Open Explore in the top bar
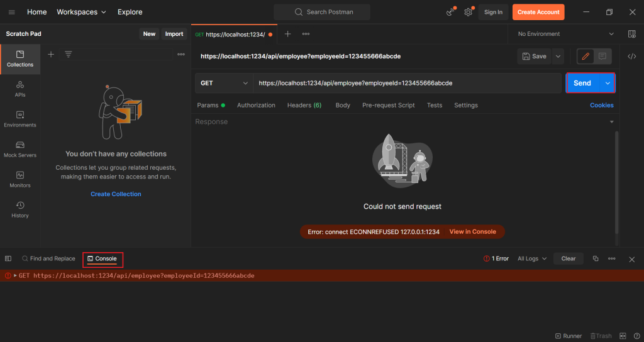The width and height of the screenshot is (644, 342). 130,13
